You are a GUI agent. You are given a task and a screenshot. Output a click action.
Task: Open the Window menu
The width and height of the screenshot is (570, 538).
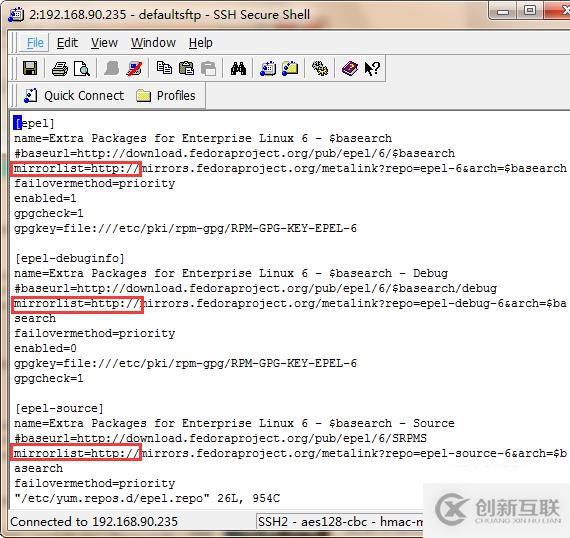click(x=153, y=43)
